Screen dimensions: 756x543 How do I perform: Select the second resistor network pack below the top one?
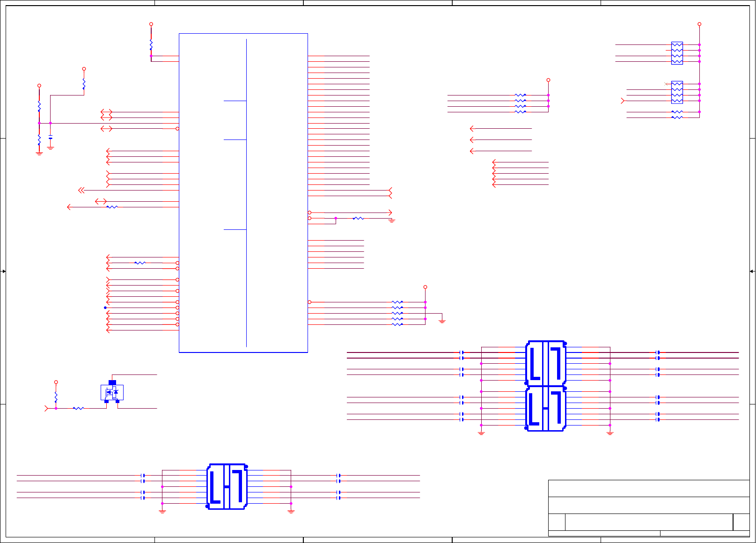(x=677, y=92)
